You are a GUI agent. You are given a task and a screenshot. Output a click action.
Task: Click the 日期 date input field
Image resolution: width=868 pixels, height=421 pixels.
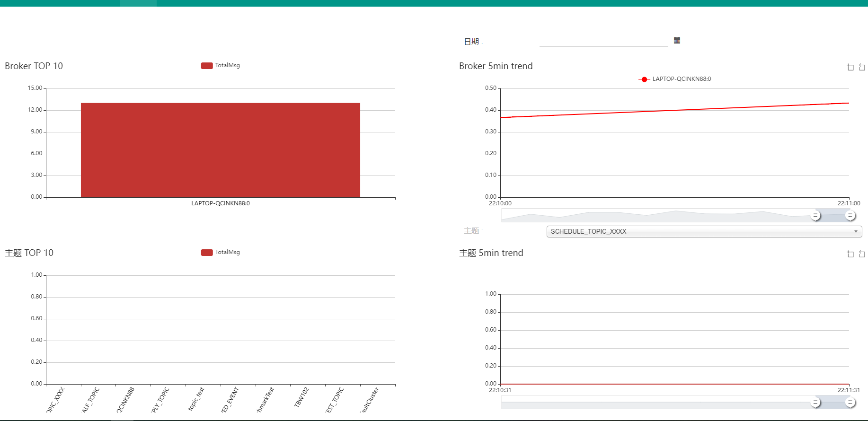[603, 41]
